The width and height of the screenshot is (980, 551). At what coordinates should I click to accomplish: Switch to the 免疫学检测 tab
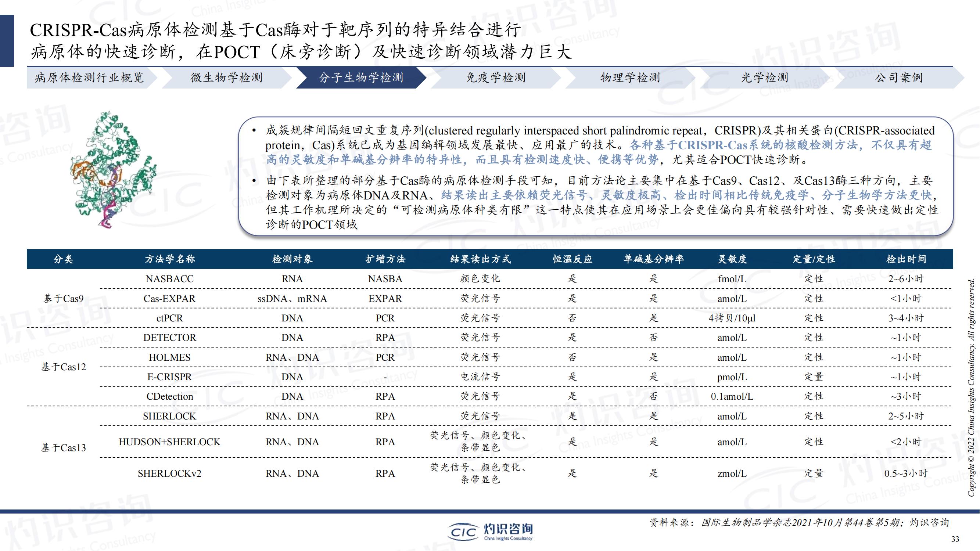pyautogui.click(x=496, y=78)
